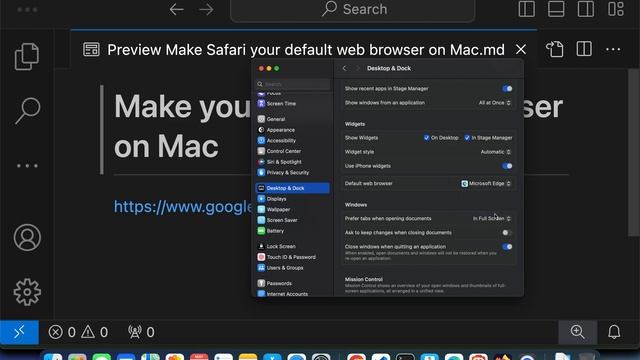Select Siri & Spotlight in settings sidebar
The height and width of the screenshot is (360, 640).
click(x=293, y=162)
